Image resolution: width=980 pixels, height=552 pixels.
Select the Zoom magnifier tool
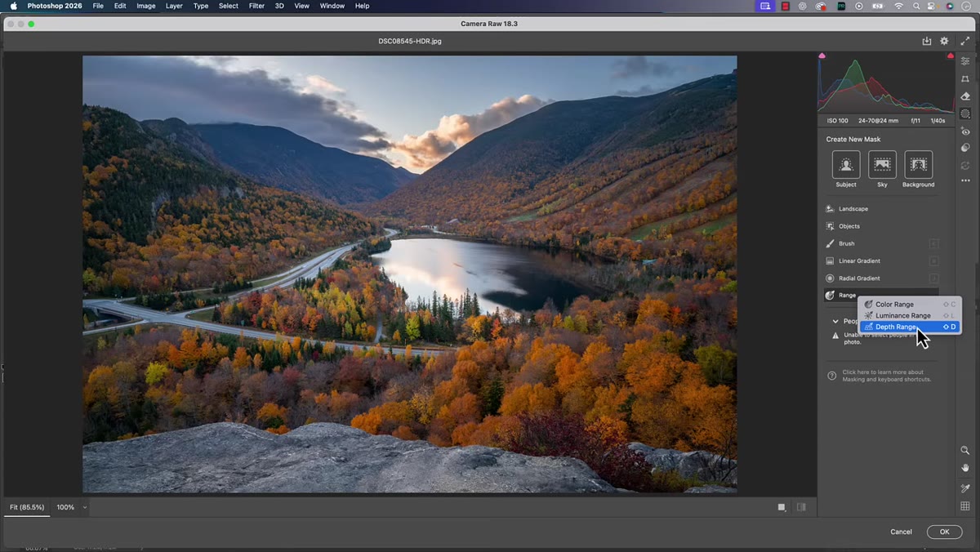click(965, 451)
